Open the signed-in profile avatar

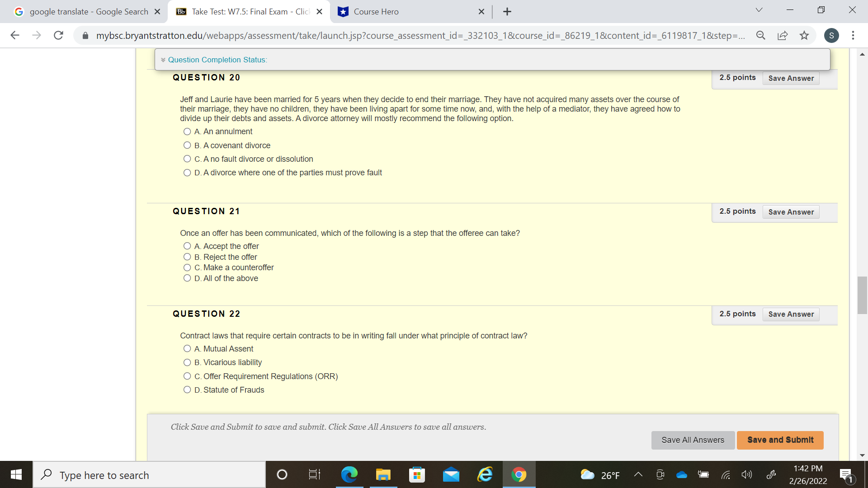pyautogui.click(x=832, y=35)
